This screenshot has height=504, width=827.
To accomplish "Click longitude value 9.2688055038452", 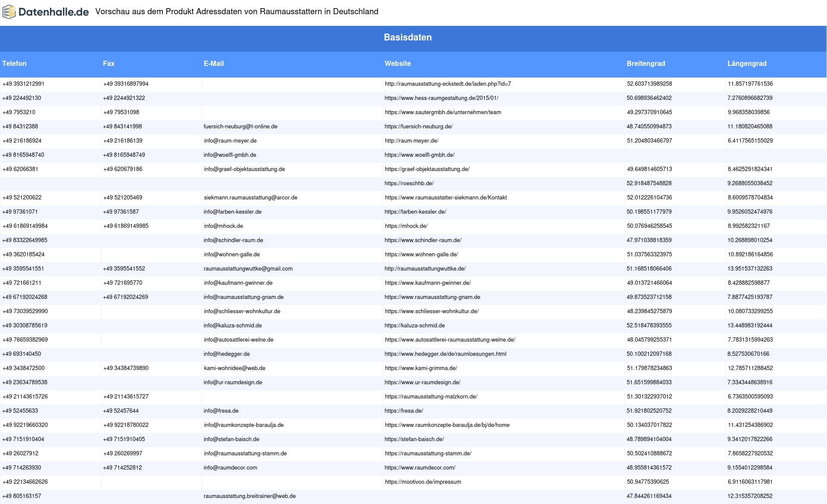I will point(750,184).
